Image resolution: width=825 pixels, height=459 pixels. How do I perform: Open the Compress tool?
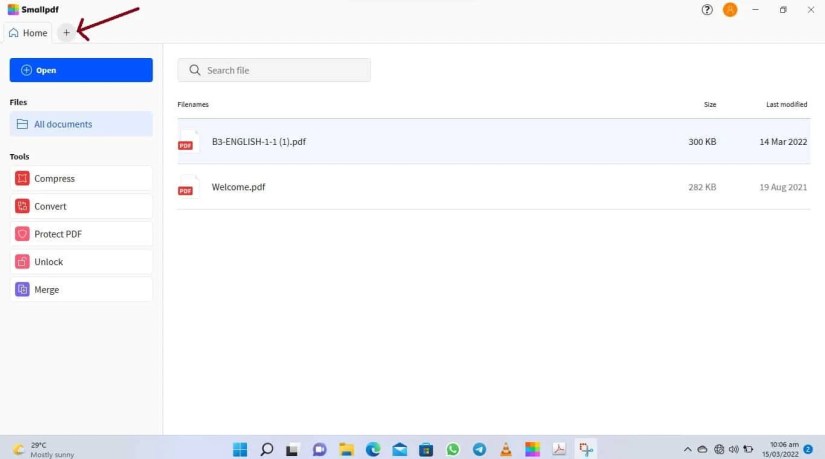(81, 178)
